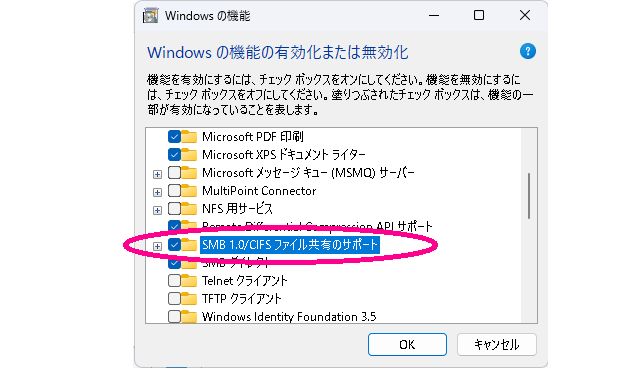
Task: Click the blue help question mark icon
Action: 528,51
